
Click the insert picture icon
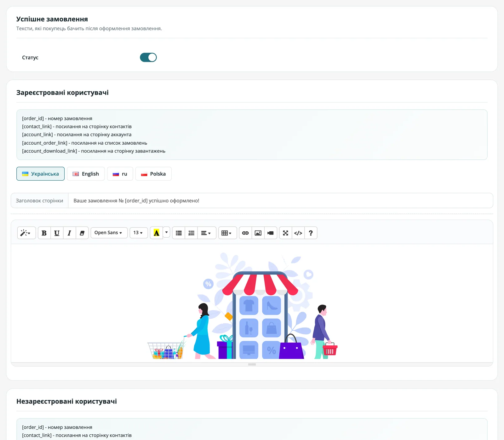point(258,233)
